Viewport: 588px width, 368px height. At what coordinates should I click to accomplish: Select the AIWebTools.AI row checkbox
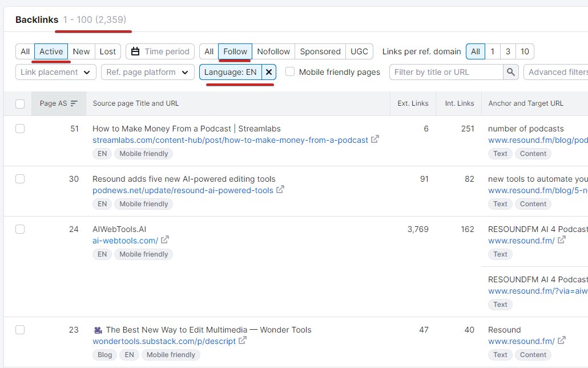tap(20, 230)
